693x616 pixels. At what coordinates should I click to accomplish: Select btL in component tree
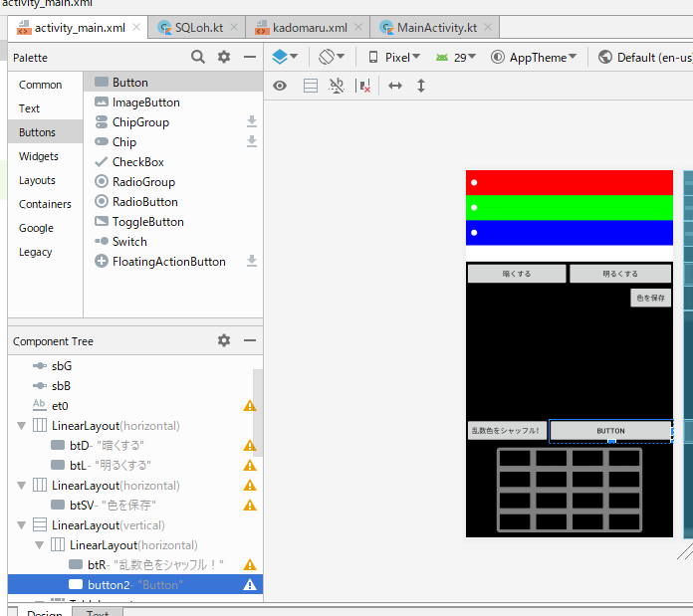coord(135,465)
